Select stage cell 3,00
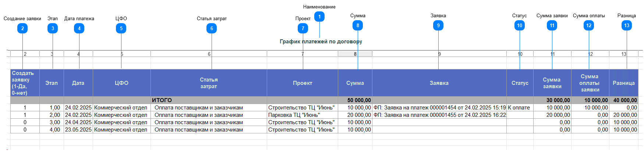This screenshot has width=644, height=151. [x=52, y=122]
